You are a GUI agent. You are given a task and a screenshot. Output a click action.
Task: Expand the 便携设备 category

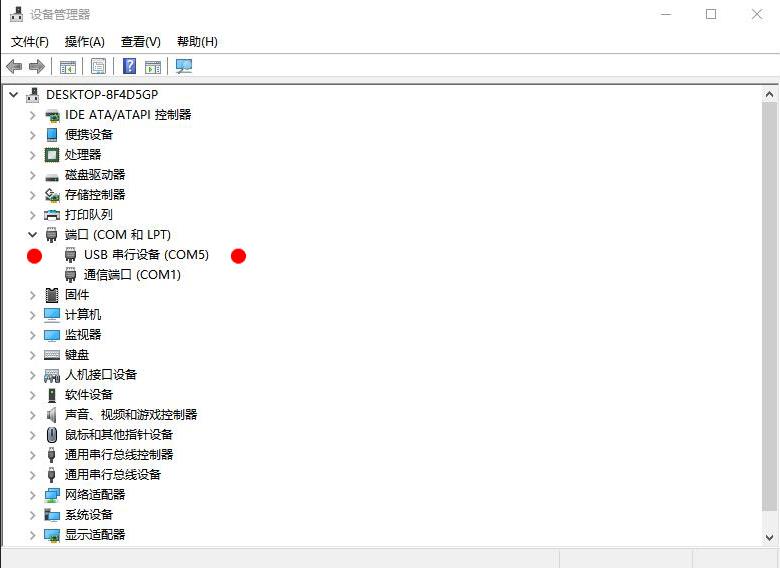33,135
